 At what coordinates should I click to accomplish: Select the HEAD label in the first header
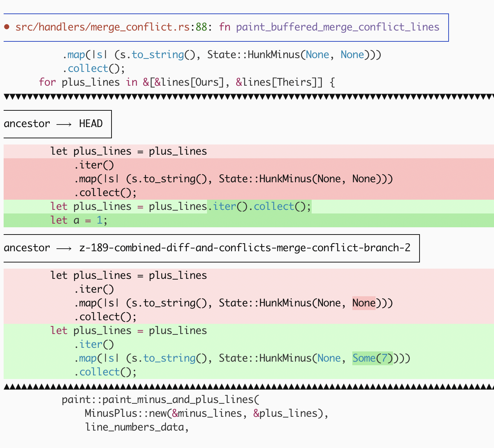(91, 124)
